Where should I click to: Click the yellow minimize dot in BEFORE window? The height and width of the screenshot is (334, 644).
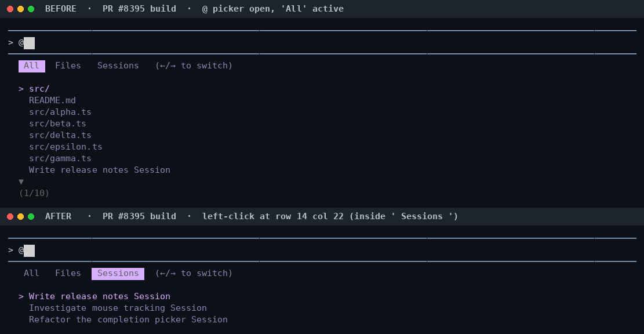[x=20, y=9]
